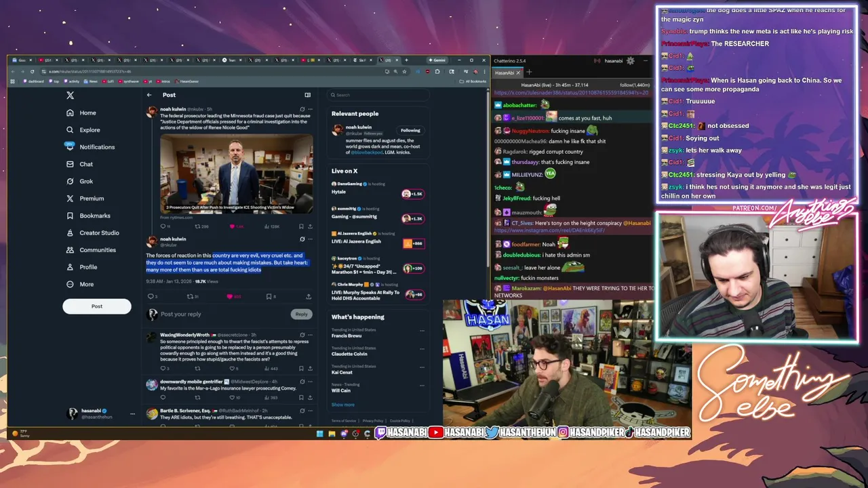The image size is (868, 488).
Task: Click Grok icon on WaxingWonderlyWroth reply
Action: pos(302,335)
